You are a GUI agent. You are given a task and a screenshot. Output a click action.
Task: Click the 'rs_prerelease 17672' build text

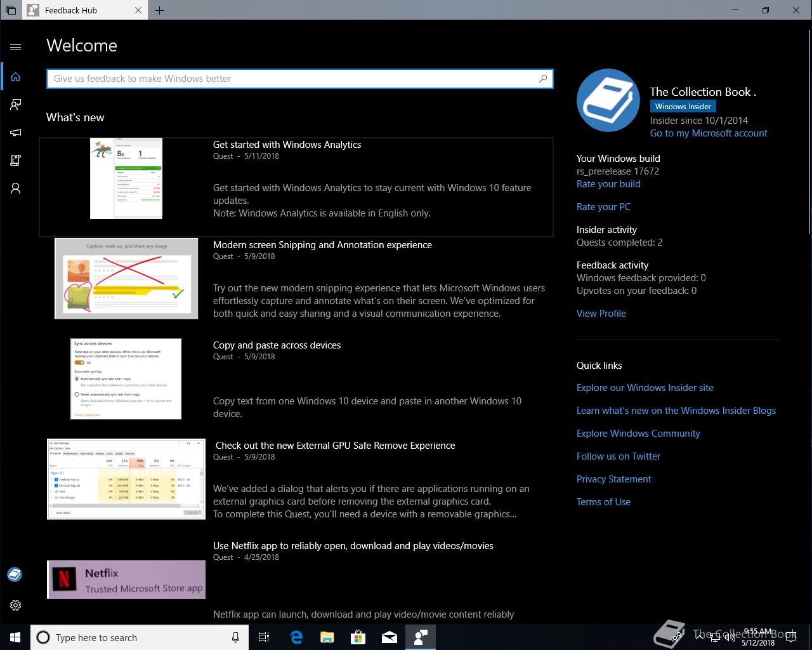618,171
